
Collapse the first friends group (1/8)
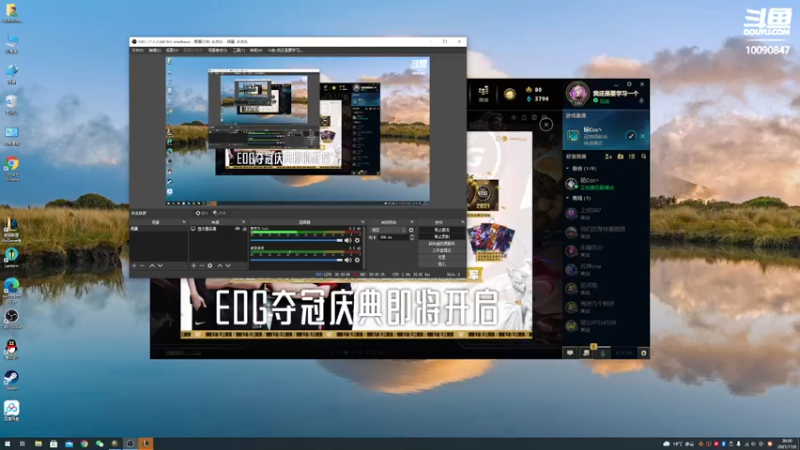click(568, 168)
